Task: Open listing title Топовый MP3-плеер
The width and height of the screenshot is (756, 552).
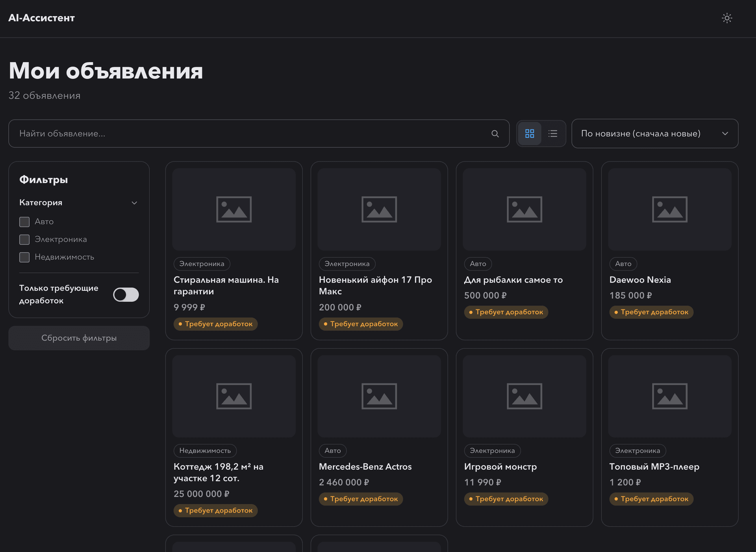Action: click(x=654, y=467)
